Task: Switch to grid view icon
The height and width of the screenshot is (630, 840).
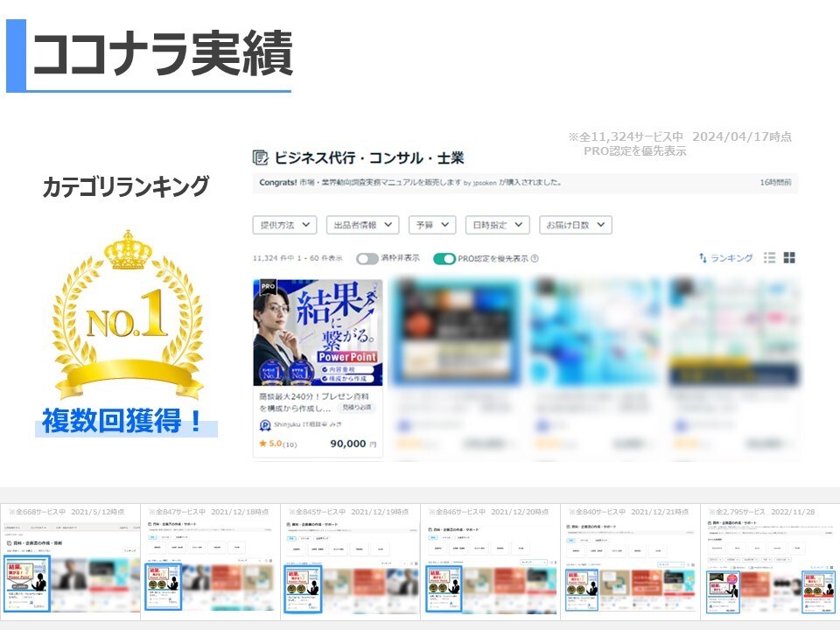Action: (x=789, y=257)
